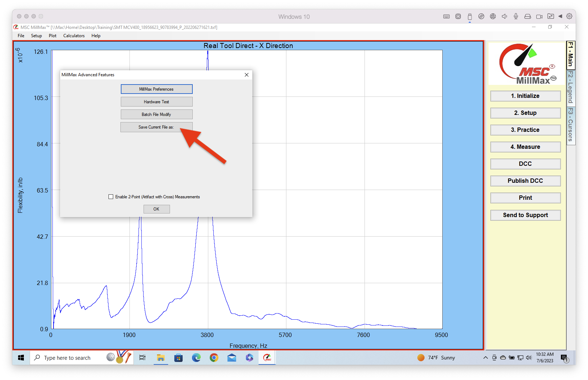Click the MSC MillMax logo image
The width and height of the screenshot is (588, 380).
tap(526, 64)
